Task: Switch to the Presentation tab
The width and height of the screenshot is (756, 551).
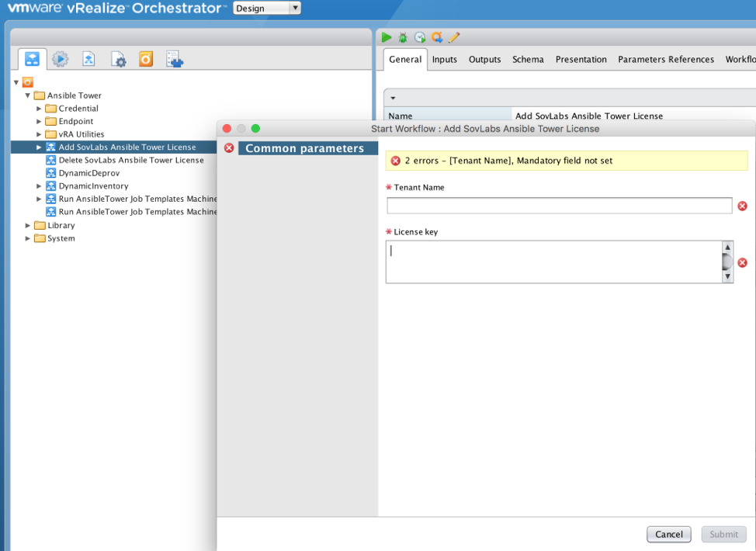Action: [581, 59]
